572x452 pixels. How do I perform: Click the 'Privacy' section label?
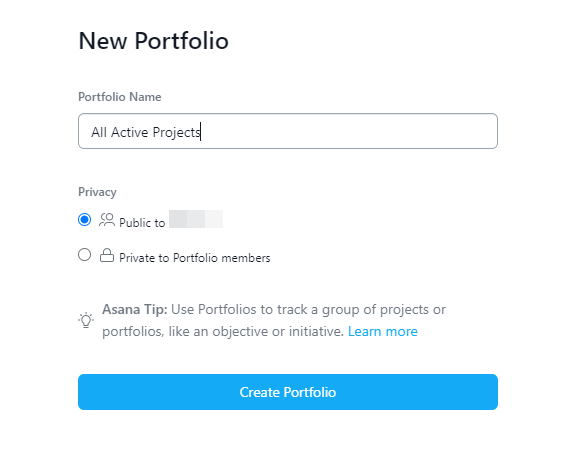coord(97,192)
